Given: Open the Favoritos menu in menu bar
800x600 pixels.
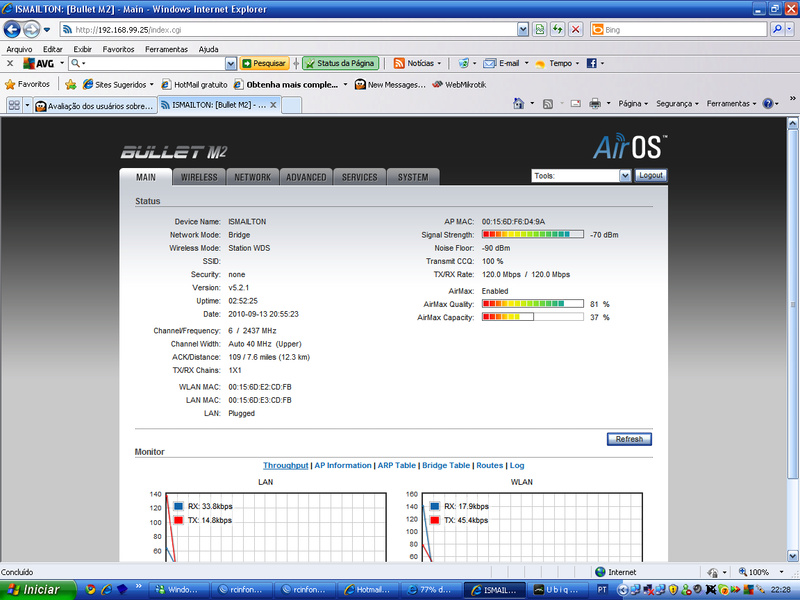Looking at the screenshot, I should point(118,49).
